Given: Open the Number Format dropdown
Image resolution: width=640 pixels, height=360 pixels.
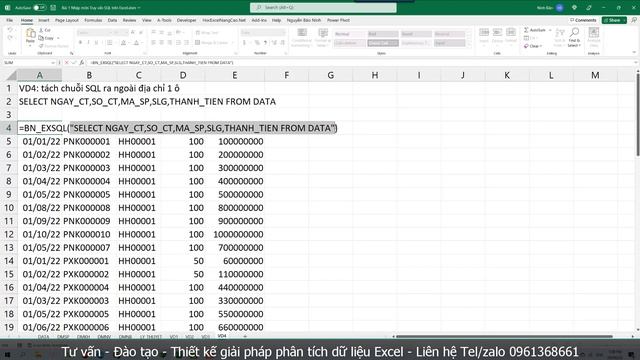Looking at the screenshot, I should (x=283, y=33).
